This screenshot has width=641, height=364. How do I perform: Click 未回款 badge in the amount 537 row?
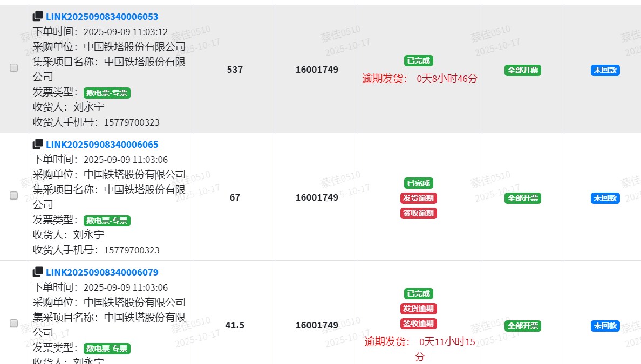coord(605,70)
